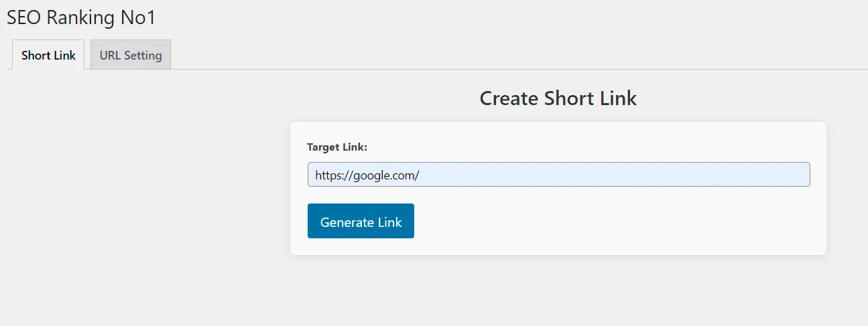Switch to the URL Setting tab
Image resolution: width=868 pixels, height=326 pixels.
point(131,56)
